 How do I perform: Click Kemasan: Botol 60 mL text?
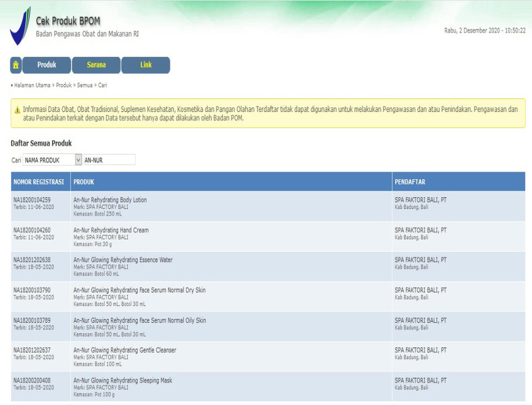(96, 274)
